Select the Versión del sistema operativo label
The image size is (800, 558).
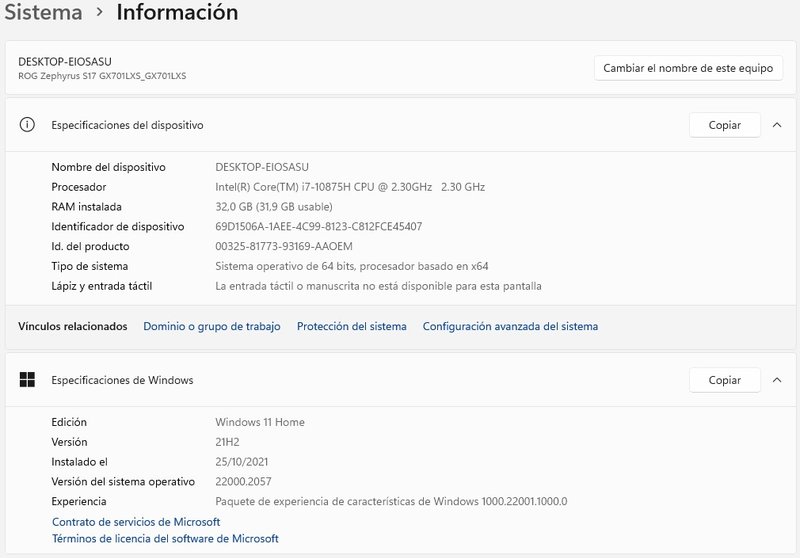click(x=123, y=481)
